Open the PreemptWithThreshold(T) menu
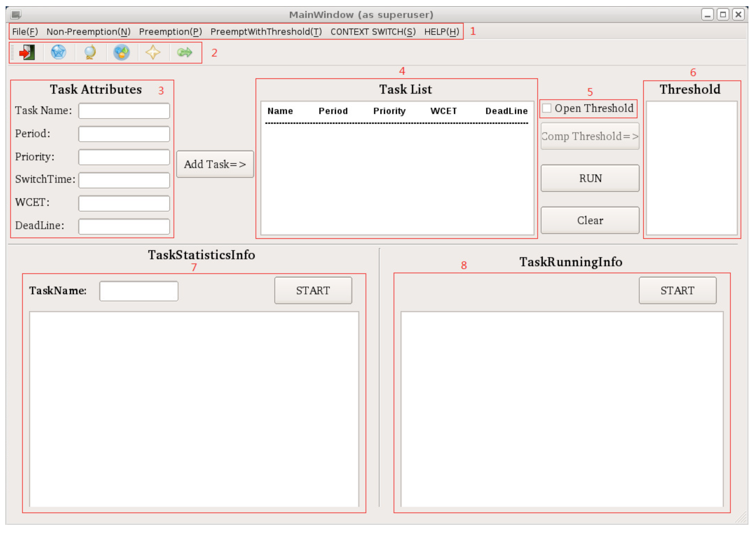 pyautogui.click(x=266, y=32)
